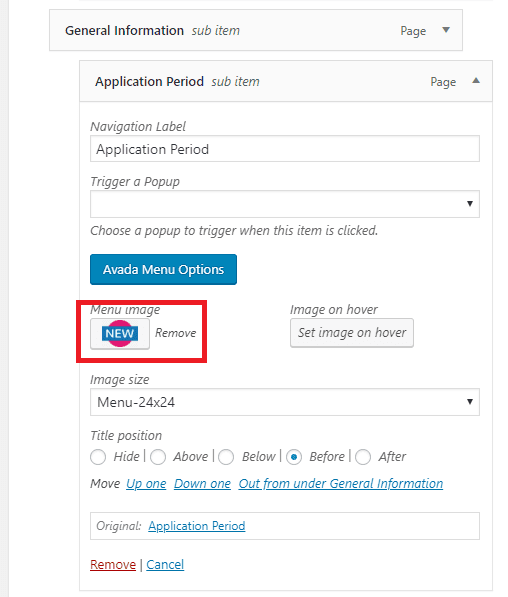Click the Cancel link
The height and width of the screenshot is (597, 508).
(x=165, y=564)
